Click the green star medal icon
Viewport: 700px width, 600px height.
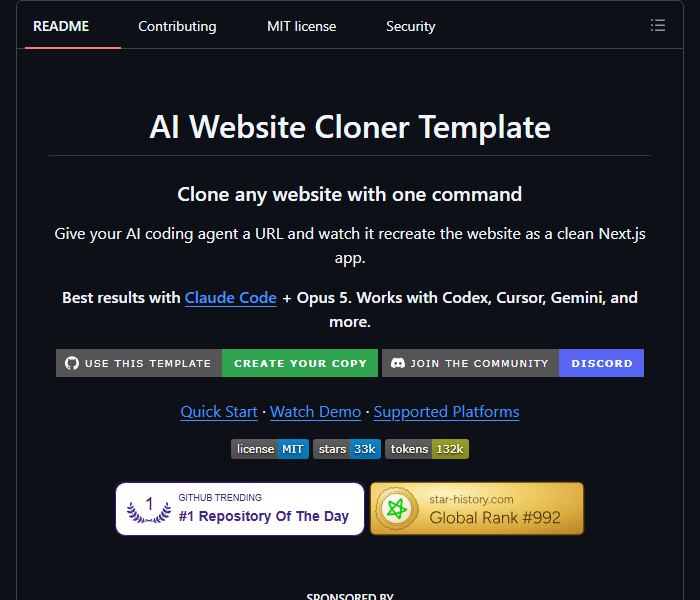pyautogui.click(x=396, y=508)
